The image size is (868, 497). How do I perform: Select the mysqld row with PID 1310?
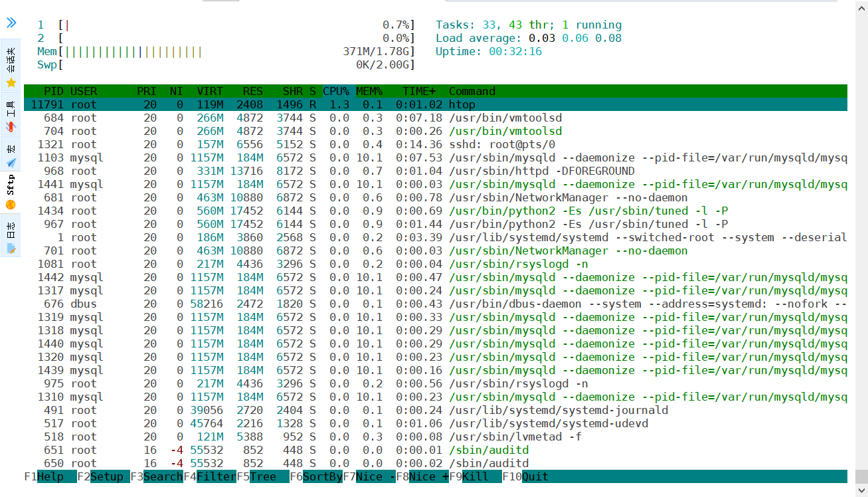436,397
